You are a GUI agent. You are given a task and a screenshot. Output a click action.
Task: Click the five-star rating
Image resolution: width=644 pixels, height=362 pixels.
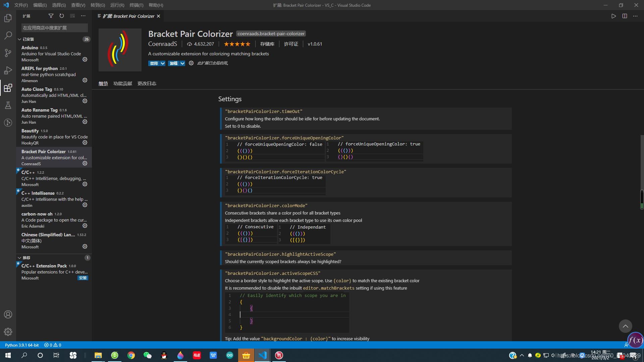tap(237, 44)
